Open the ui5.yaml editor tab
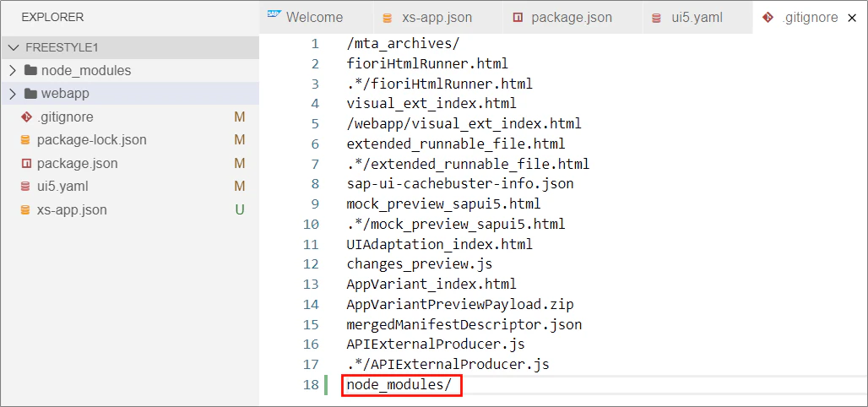The width and height of the screenshot is (868, 407). (697, 17)
